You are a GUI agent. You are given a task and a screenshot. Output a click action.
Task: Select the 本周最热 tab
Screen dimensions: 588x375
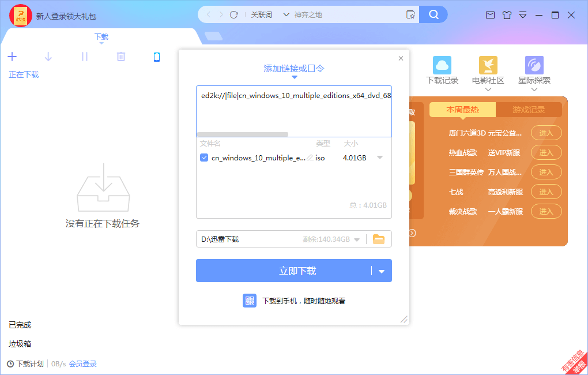pyautogui.click(x=463, y=110)
